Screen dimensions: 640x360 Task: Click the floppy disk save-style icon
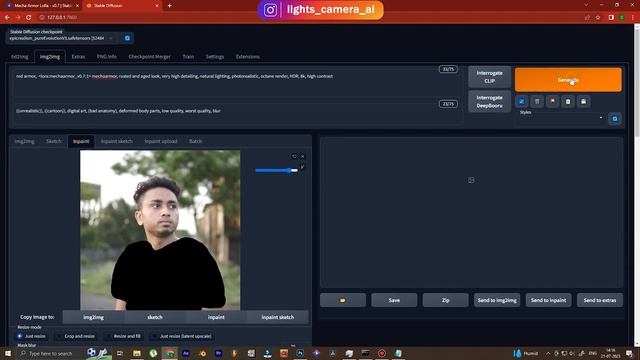[583, 101]
